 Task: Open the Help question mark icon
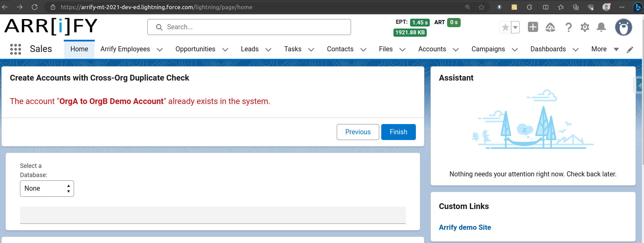pyautogui.click(x=568, y=27)
